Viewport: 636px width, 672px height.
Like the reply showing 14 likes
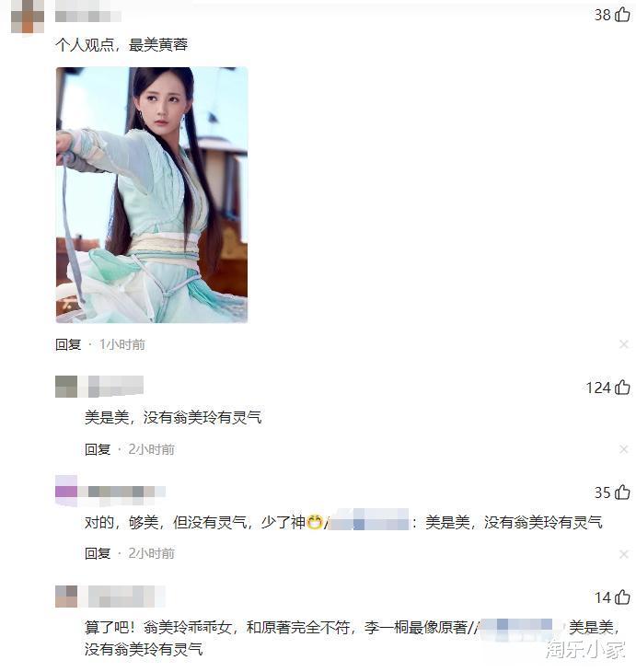pyautogui.click(x=622, y=597)
